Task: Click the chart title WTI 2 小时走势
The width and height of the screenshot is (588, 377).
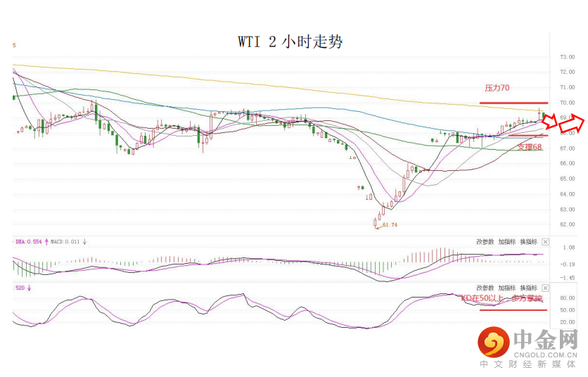Action: 290,41
